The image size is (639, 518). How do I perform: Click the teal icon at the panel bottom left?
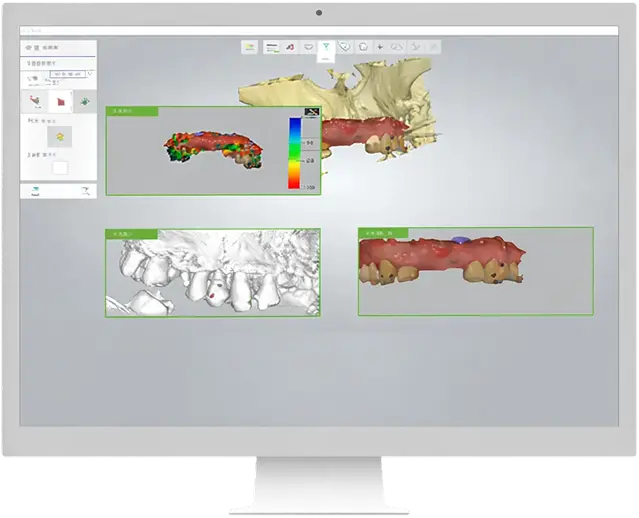coord(35,191)
